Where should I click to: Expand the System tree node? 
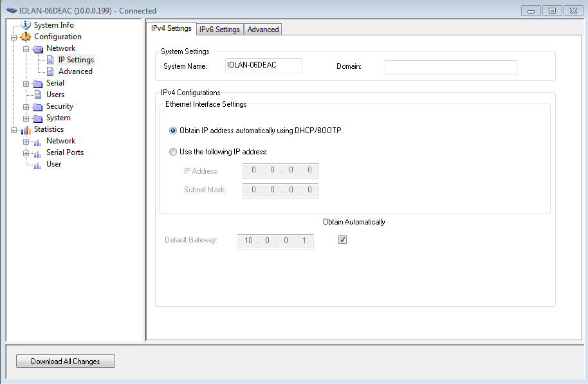pyautogui.click(x=26, y=119)
